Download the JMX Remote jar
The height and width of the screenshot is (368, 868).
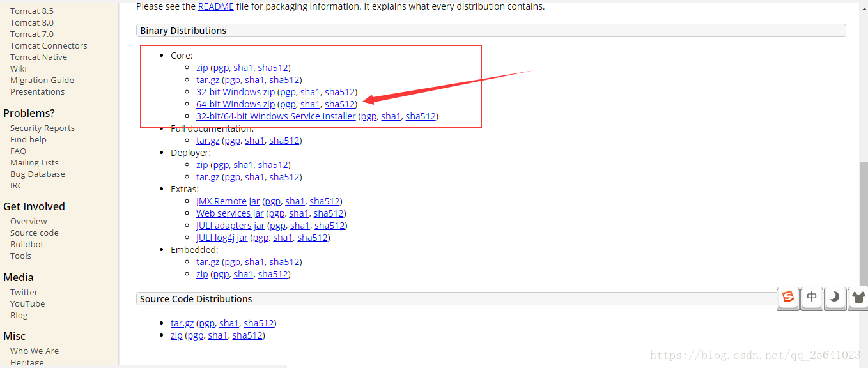click(228, 201)
